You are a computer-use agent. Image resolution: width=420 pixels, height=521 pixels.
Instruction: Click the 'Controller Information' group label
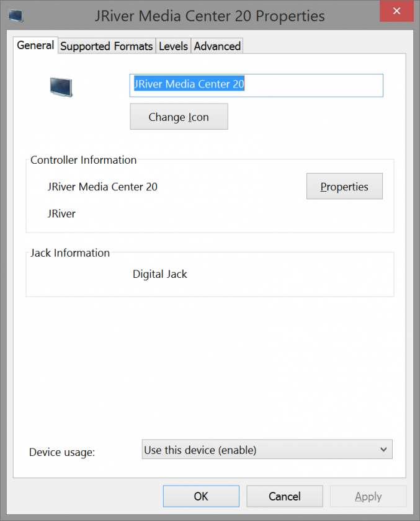[83, 160]
